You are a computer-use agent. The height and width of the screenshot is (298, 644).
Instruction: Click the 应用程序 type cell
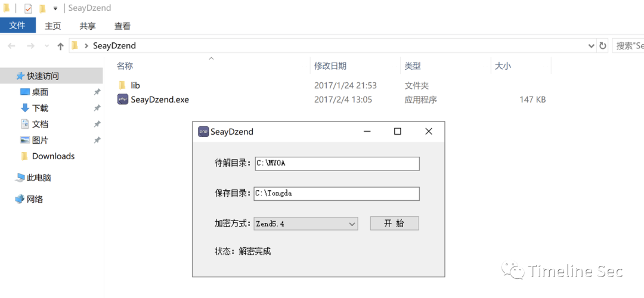420,100
